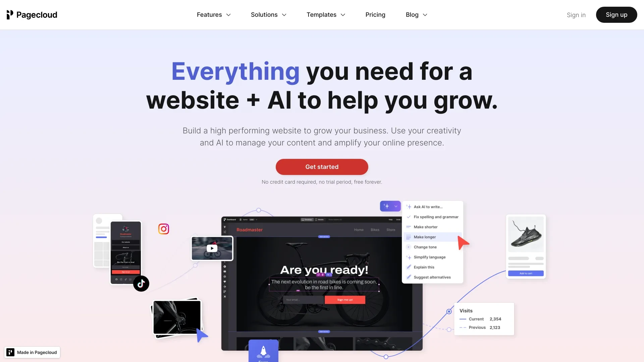Open the 'Made in Pagecloud' badge link
Image resolution: width=644 pixels, height=362 pixels.
point(32,352)
